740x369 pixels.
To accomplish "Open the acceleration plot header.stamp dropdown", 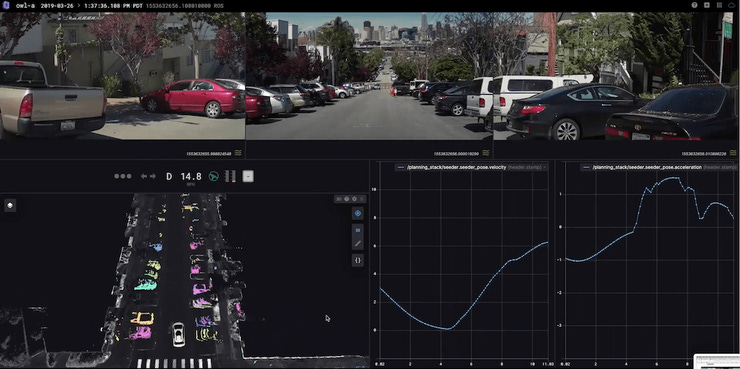I will [x=720, y=168].
